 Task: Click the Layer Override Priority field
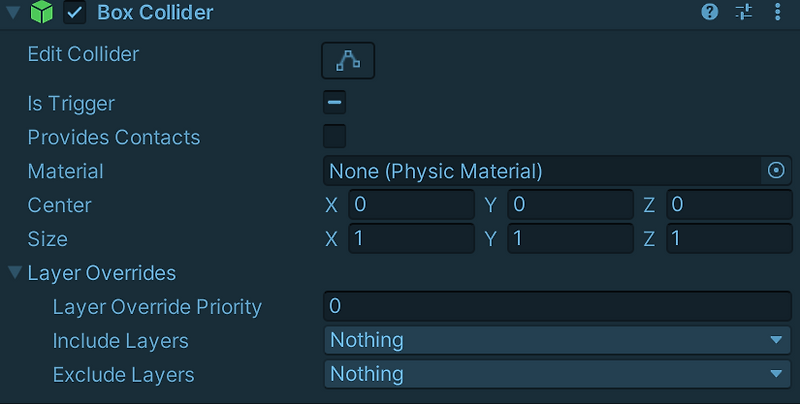[557, 306]
